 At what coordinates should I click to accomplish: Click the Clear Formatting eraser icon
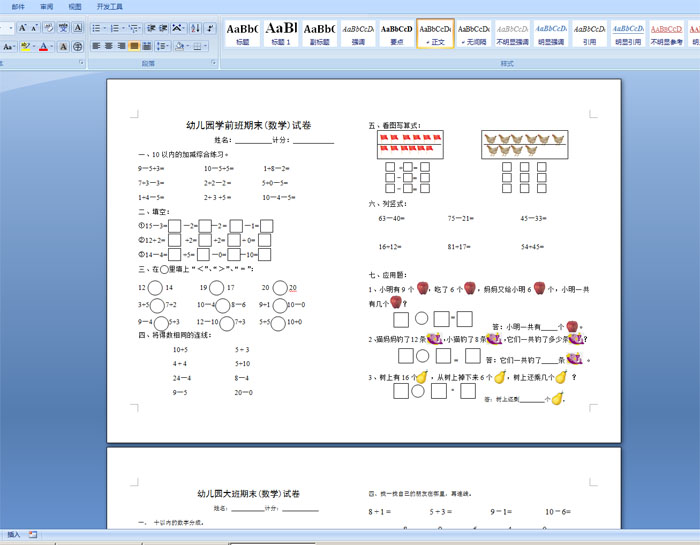coord(49,28)
